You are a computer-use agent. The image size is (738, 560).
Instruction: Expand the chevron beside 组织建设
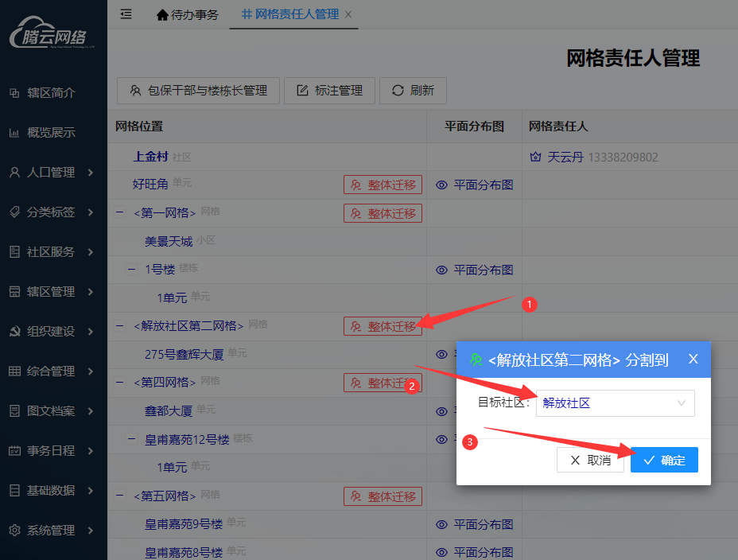pos(91,332)
